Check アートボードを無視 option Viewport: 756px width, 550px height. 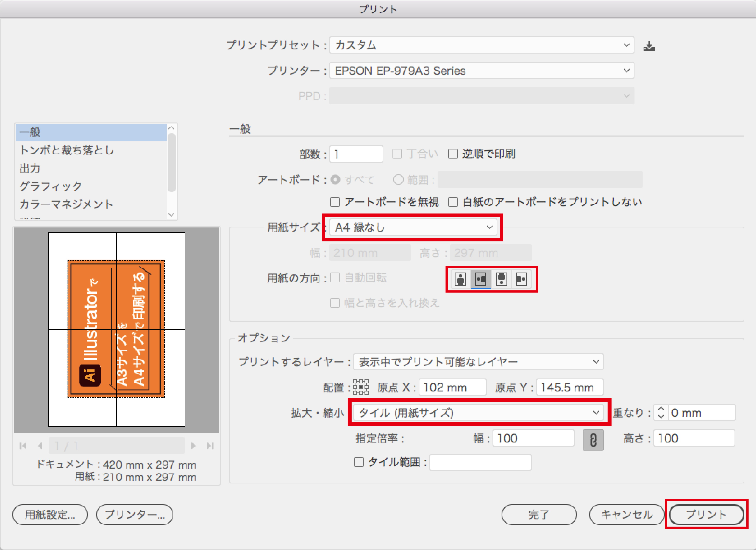[335, 202]
